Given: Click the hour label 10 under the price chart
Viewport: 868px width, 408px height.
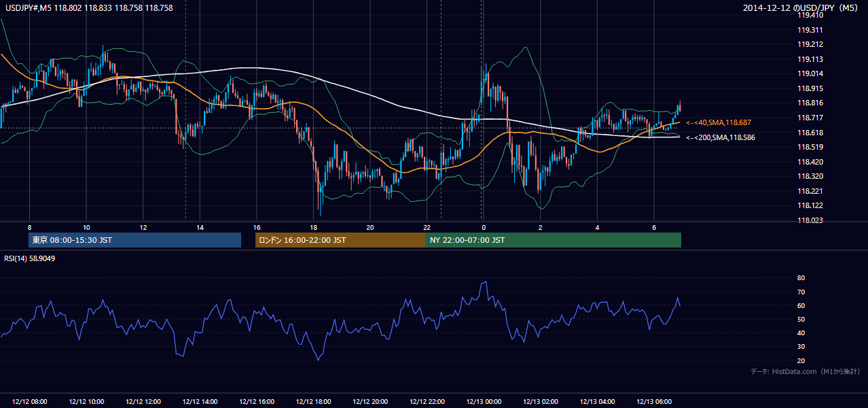Looking at the screenshot, I should (x=86, y=227).
